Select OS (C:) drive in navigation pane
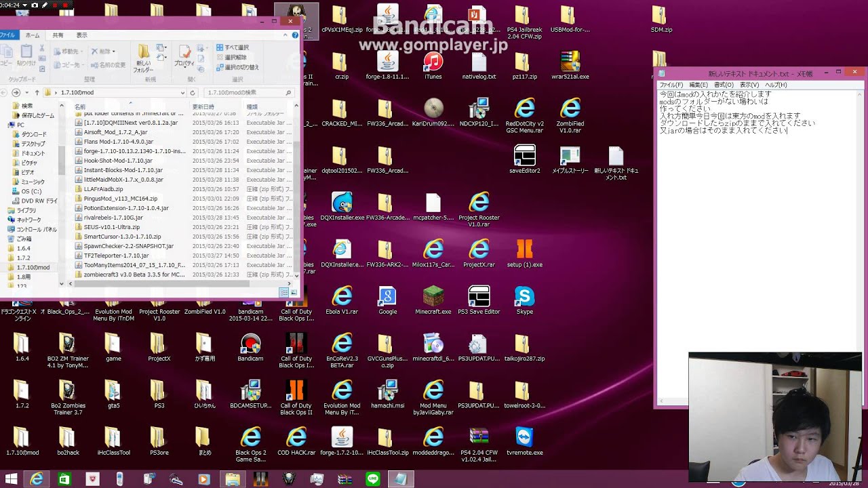The image size is (868, 488). coord(31,191)
